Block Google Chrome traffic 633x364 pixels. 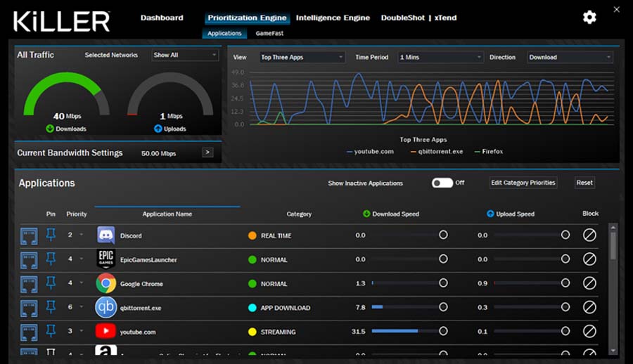click(589, 283)
